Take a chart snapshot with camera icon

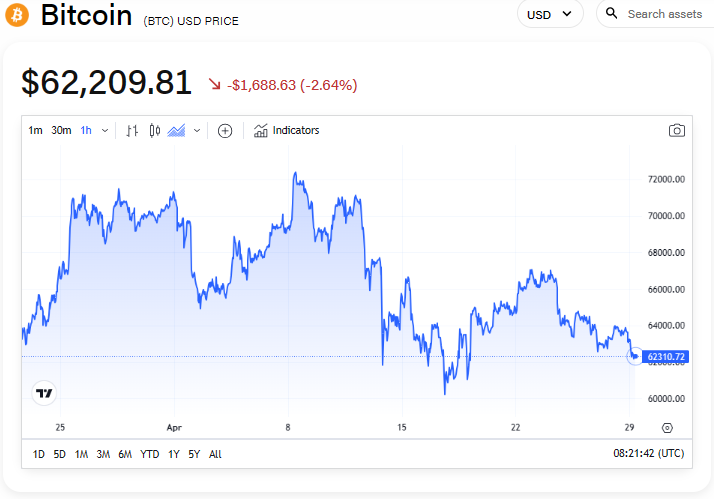pyautogui.click(x=677, y=130)
